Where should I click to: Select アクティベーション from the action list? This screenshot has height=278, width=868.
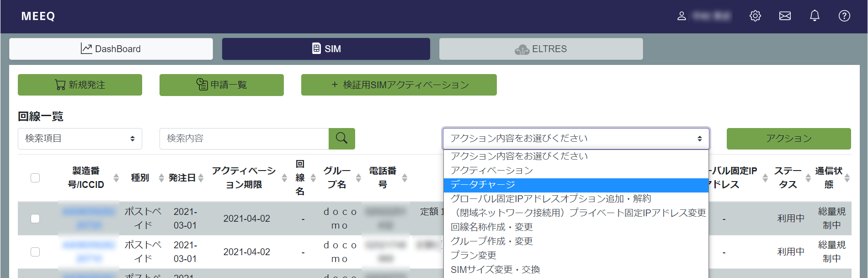[x=576, y=171]
